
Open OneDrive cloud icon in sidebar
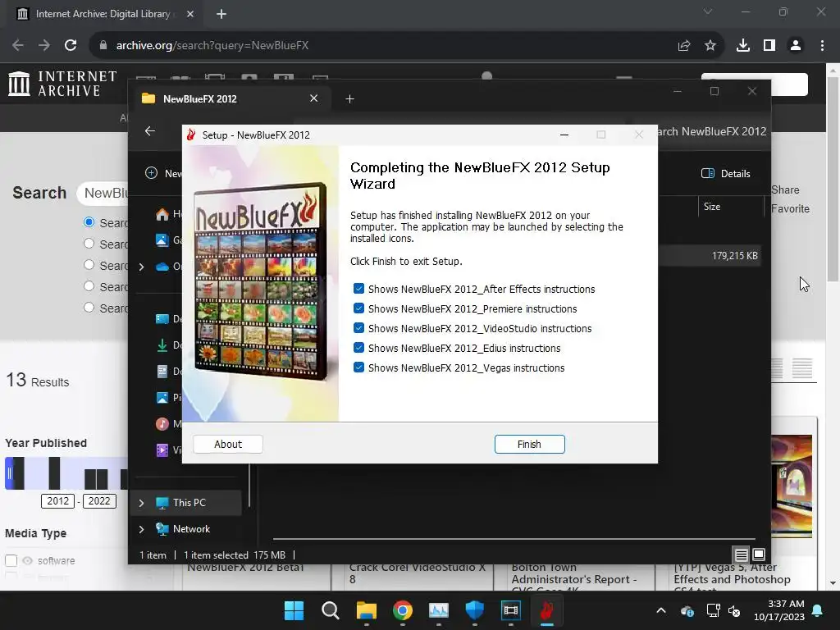click(x=162, y=267)
